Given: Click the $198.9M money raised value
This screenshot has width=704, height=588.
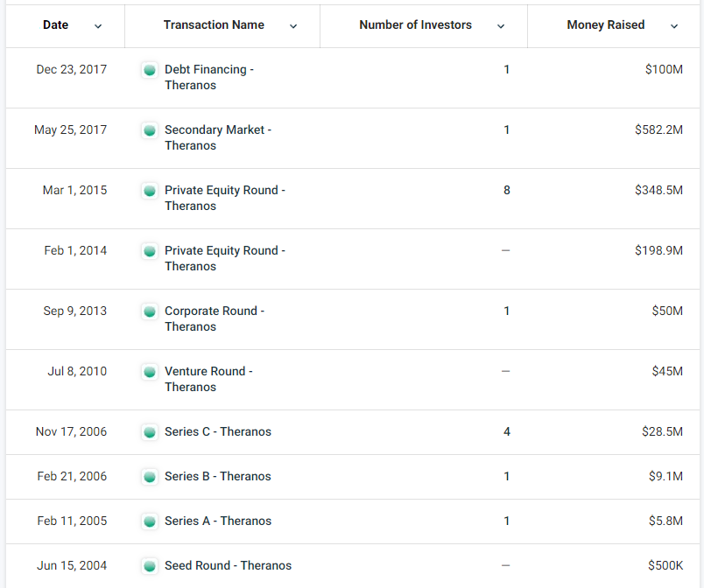Looking at the screenshot, I should [x=658, y=250].
